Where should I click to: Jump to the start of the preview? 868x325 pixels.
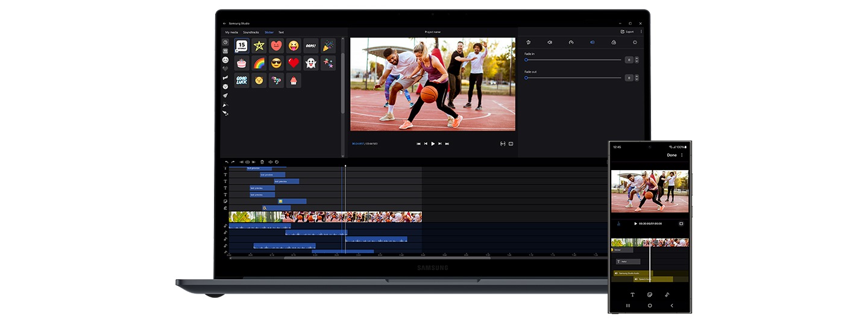[419, 144]
